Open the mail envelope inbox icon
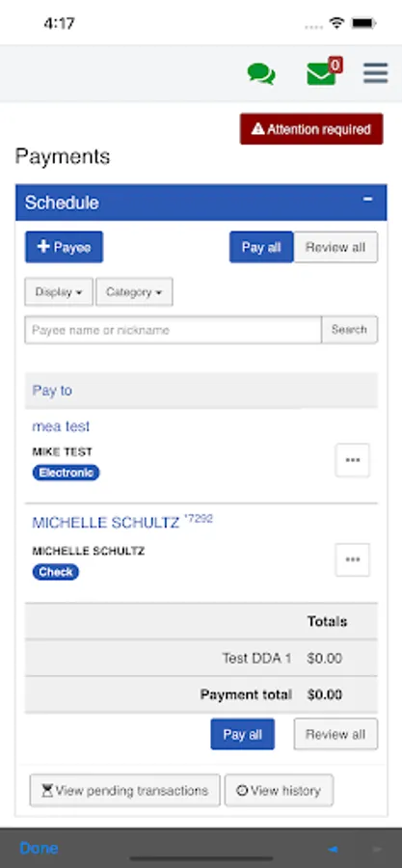The width and height of the screenshot is (402, 868). pyautogui.click(x=325, y=72)
